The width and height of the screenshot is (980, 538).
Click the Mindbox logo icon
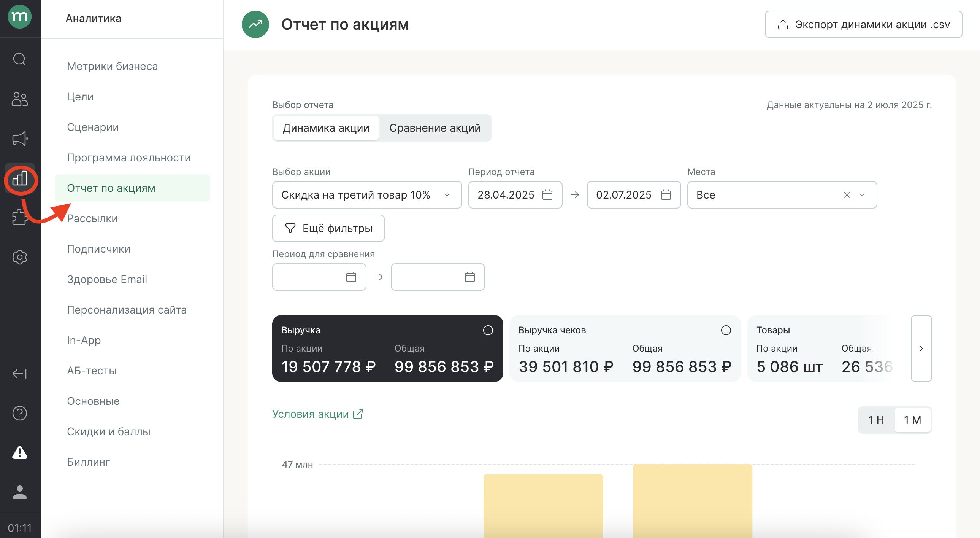point(20,17)
